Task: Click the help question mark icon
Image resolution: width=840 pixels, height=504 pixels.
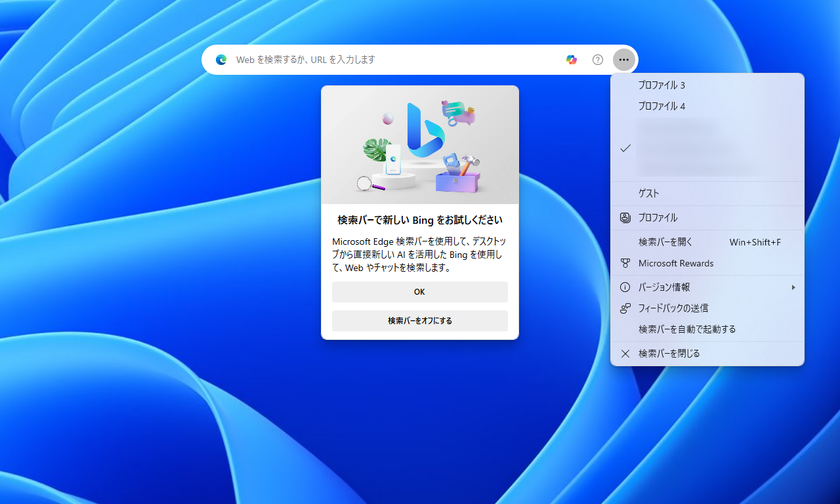Action: pos(597,60)
